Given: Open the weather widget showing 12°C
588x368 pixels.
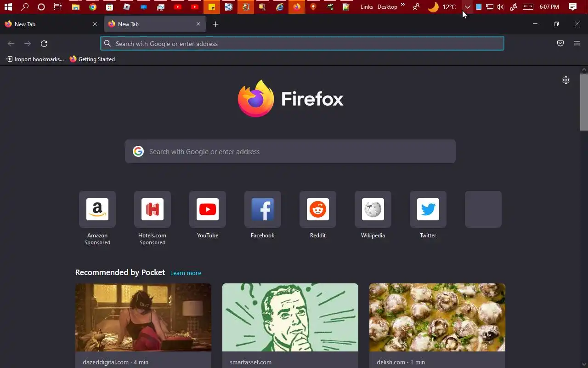Looking at the screenshot, I should 442,7.
